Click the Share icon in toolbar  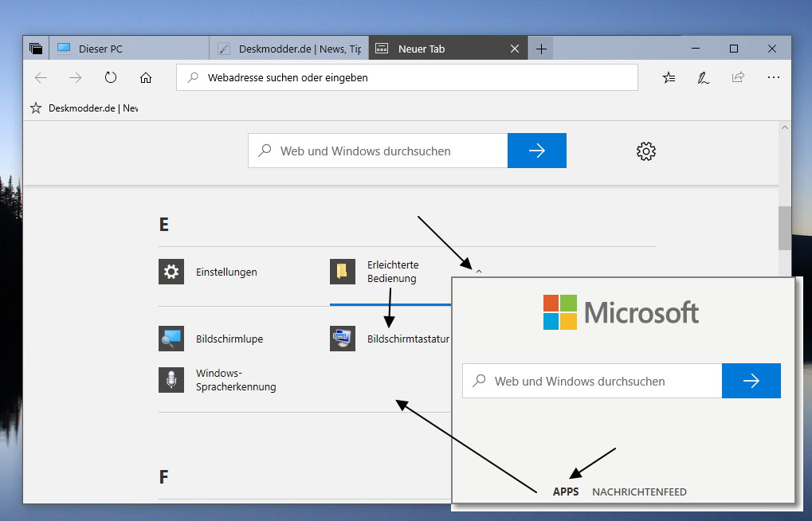(738, 77)
